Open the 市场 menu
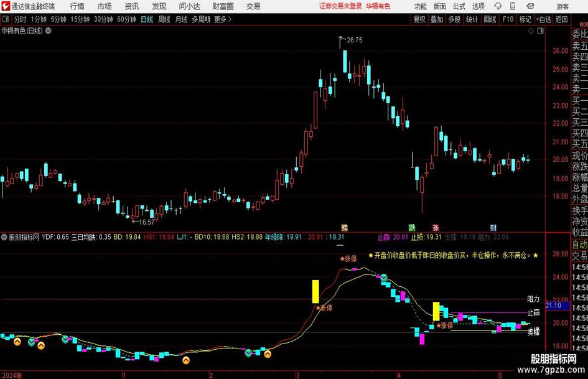 [105, 6]
